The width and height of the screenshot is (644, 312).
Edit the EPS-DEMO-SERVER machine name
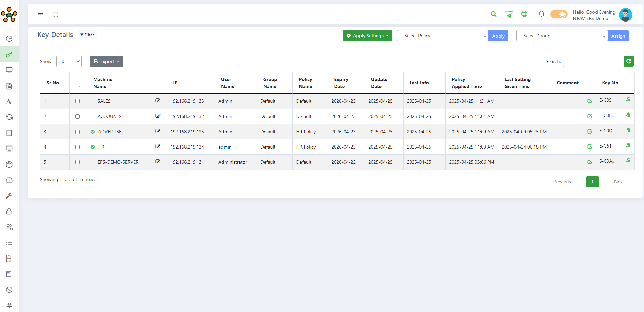pyautogui.click(x=158, y=161)
